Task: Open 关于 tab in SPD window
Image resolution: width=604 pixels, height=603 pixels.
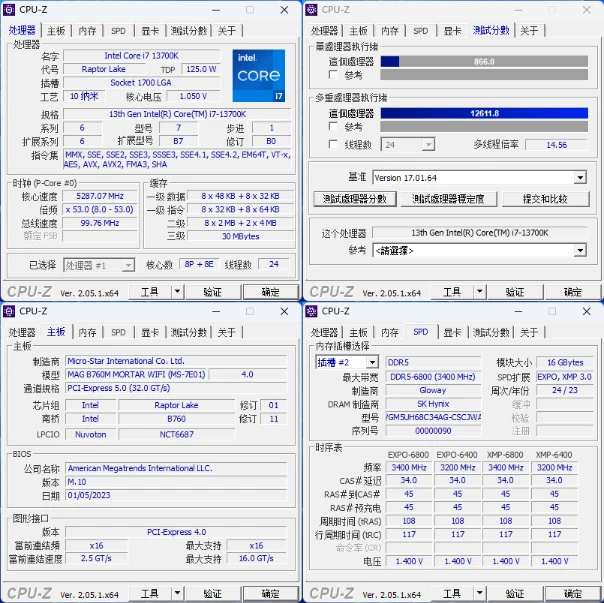Action: (529, 333)
